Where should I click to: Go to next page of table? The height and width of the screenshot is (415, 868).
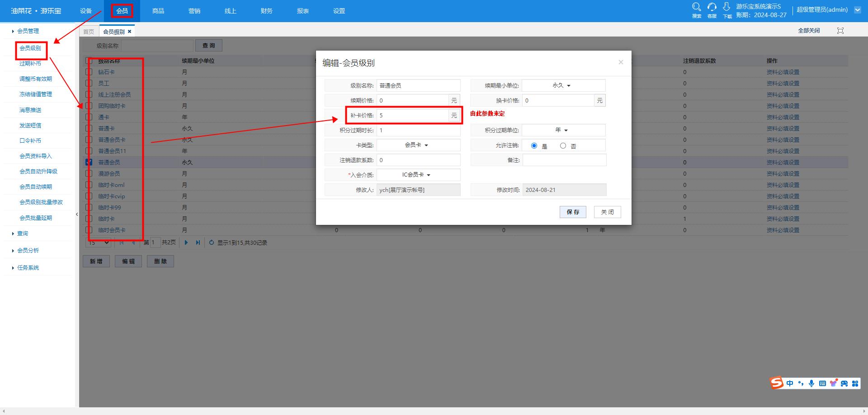click(x=186, y=242)
